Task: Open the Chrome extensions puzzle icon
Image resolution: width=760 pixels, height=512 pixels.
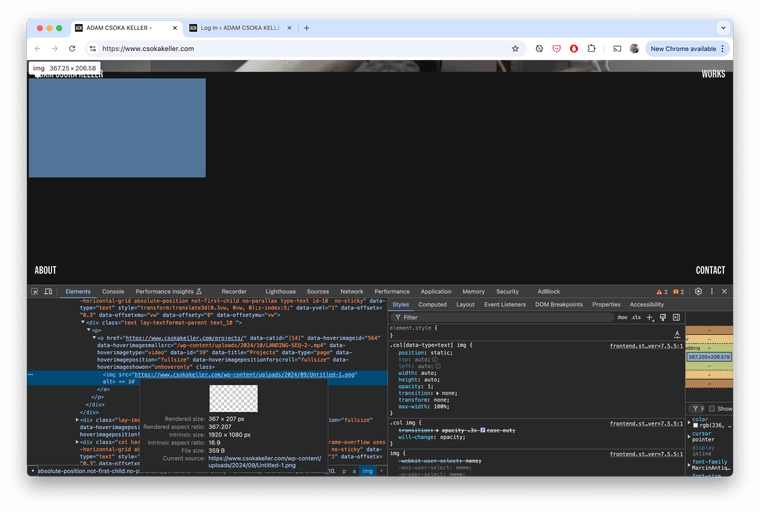Action: pos(591,48)
